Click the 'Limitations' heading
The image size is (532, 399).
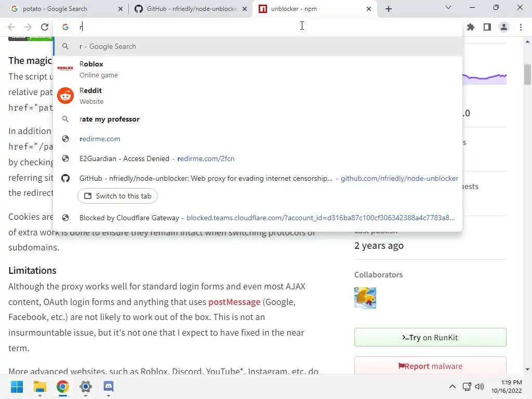point(32,270)
